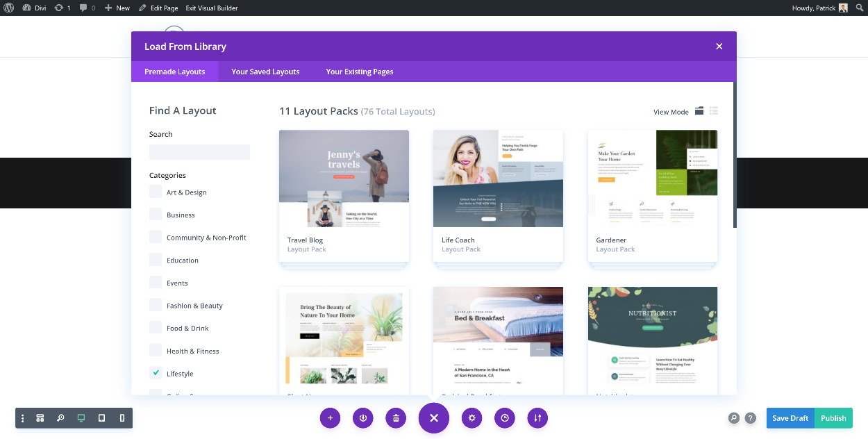Click the Save to Library button
This screenshot has width=868, height=439.
click(x=362, y=418)
